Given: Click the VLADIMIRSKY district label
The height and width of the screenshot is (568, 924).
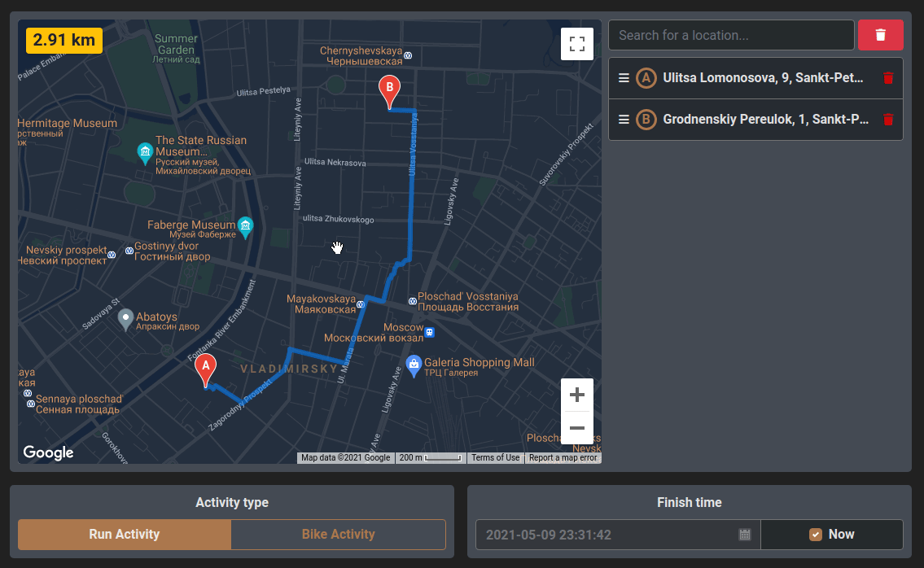Looking at the screenshot, I should coord(289,369).
